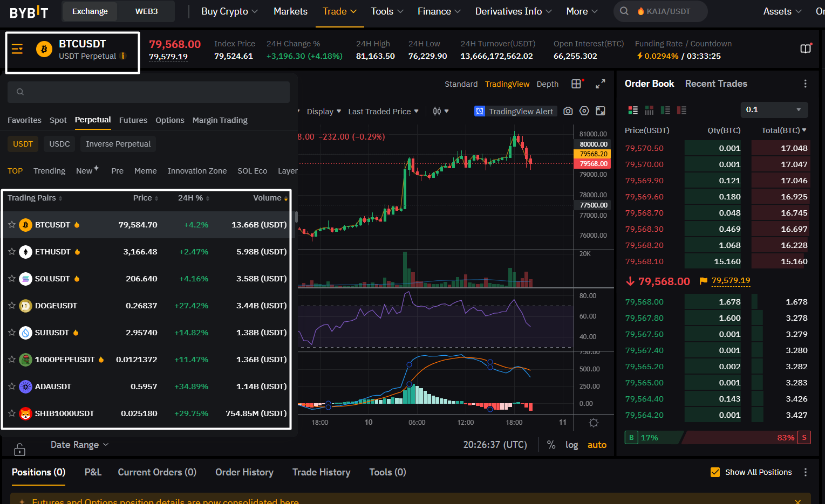This screenshot has width=825, height=504.
Task: Open the candlestick chart type icon
Action: (x=437, y=111)
